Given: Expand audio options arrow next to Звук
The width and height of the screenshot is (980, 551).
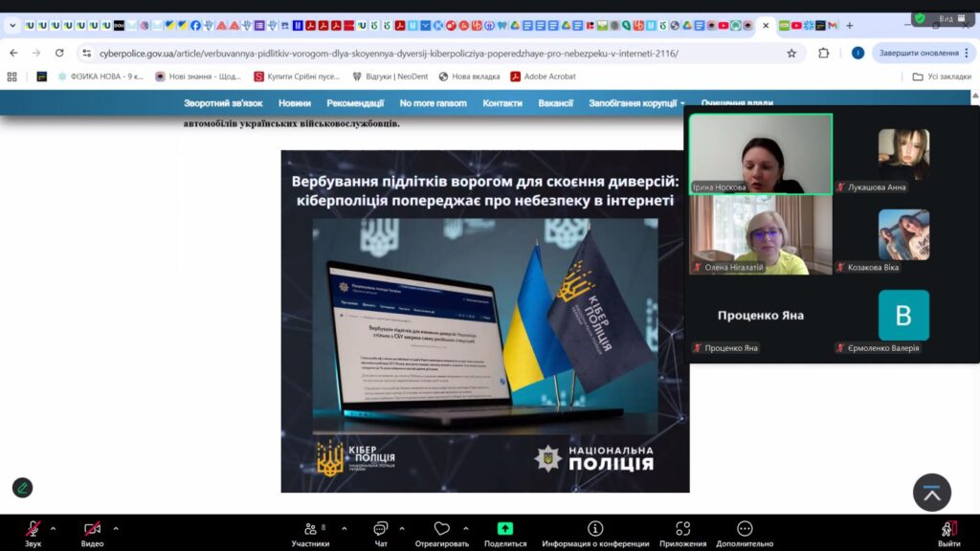Looking at the screenshot, I should [53, 528].
